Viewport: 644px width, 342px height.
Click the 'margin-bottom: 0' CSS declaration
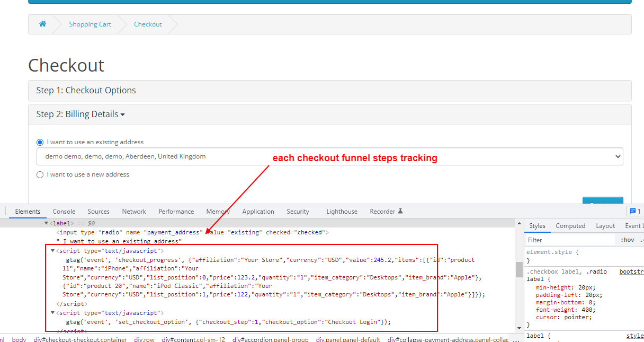(x=565, y=302)
